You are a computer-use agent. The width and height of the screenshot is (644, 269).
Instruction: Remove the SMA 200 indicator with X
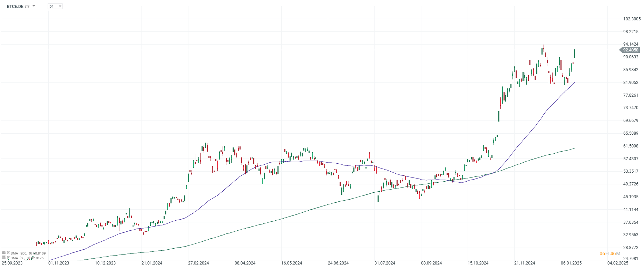coord(8,253)
